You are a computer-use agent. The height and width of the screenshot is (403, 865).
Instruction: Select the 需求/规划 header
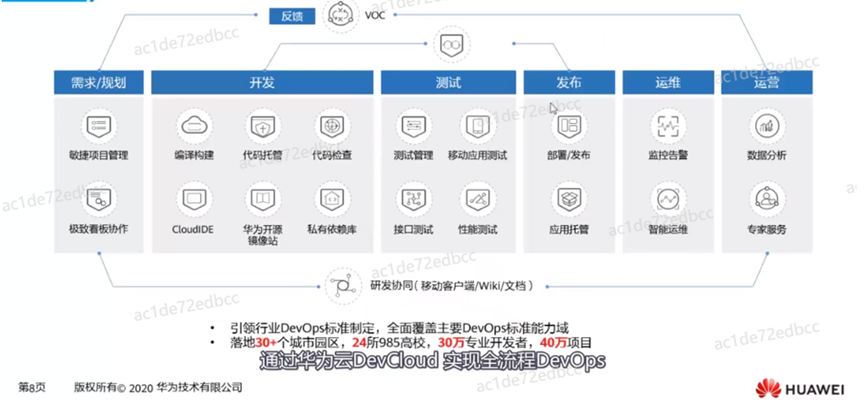click(x=99, y=82)
